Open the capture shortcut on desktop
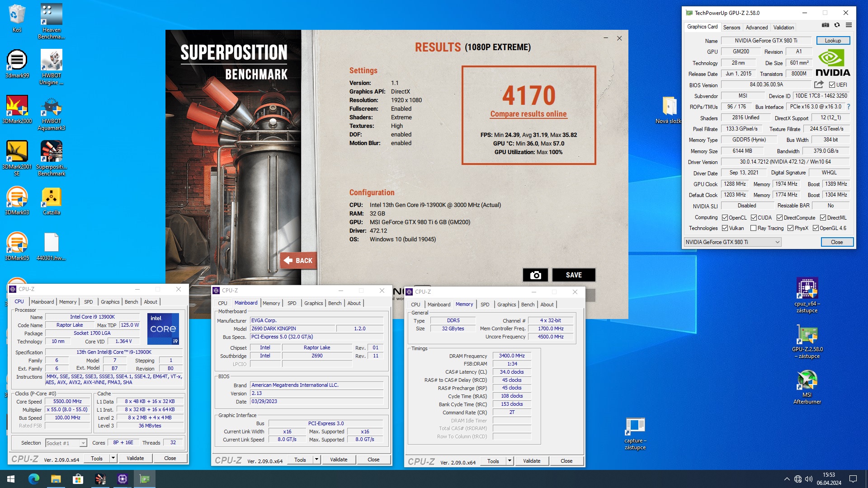 coord(635,433)
